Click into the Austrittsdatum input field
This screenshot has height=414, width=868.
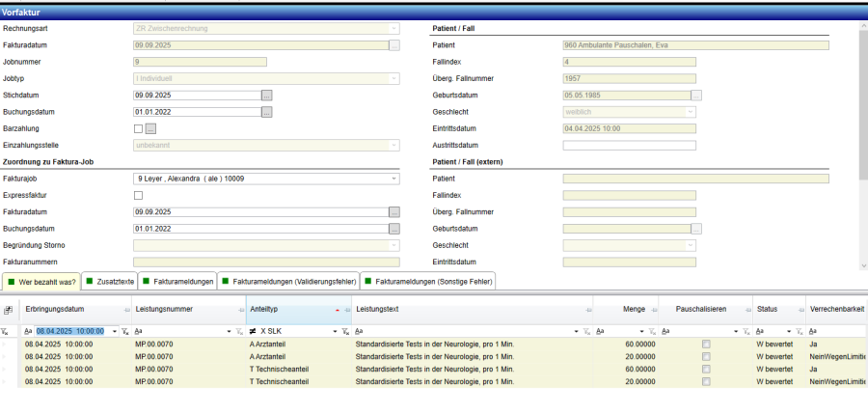628,145
